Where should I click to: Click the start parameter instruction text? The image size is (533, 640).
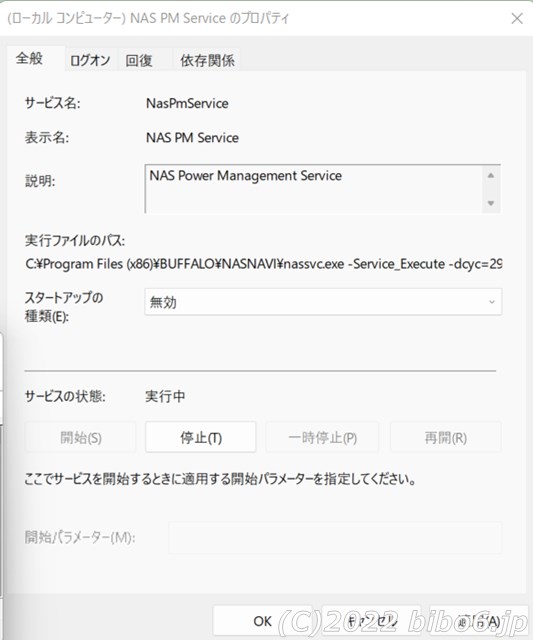220,478
